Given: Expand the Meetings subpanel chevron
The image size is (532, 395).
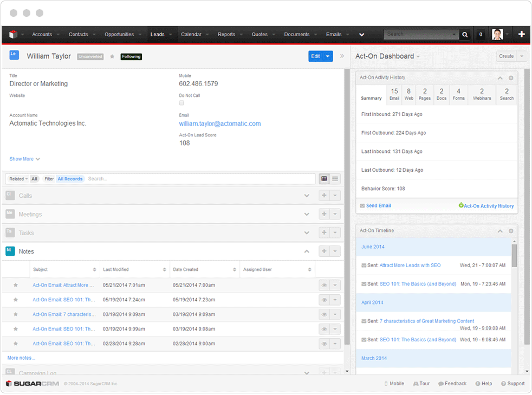Looking at the screenshot, I should [307, 215].
